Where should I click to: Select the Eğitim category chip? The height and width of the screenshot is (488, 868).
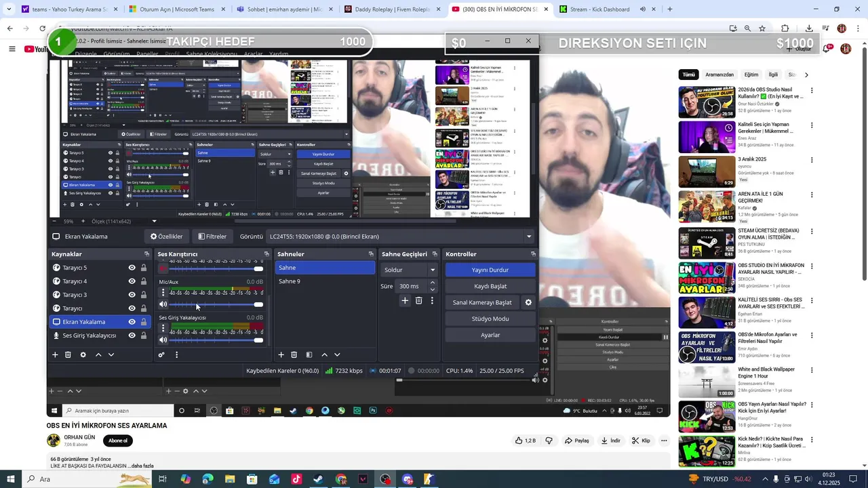tap(751, 75)
